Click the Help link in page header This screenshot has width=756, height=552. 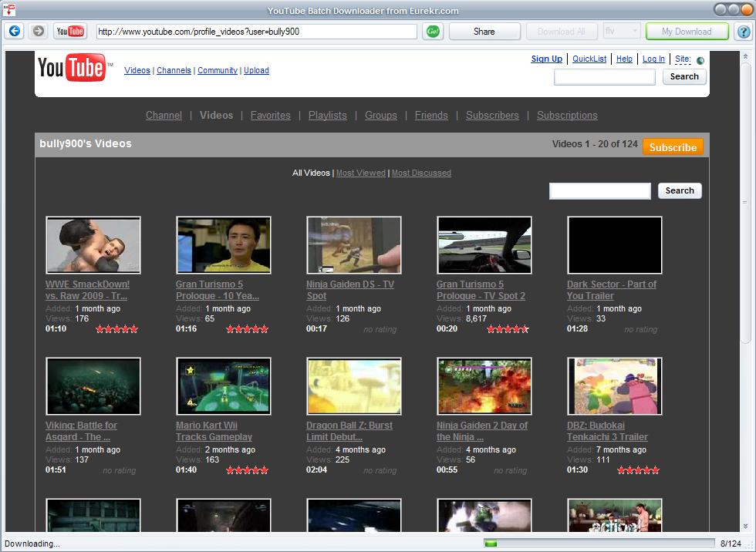tap(624, 59)
